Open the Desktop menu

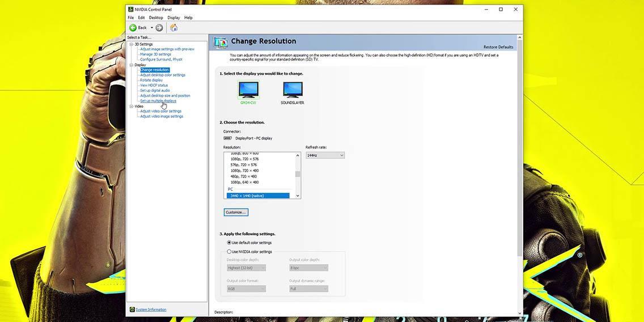click(156, 18)
